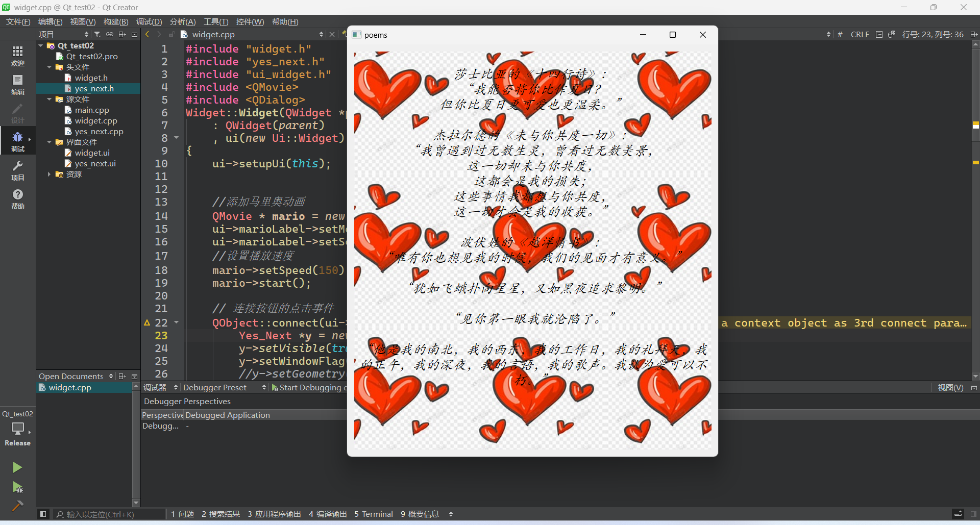Screen dimensions: 980x525
Task: Click the locator search input field
Action: (110, 514)
